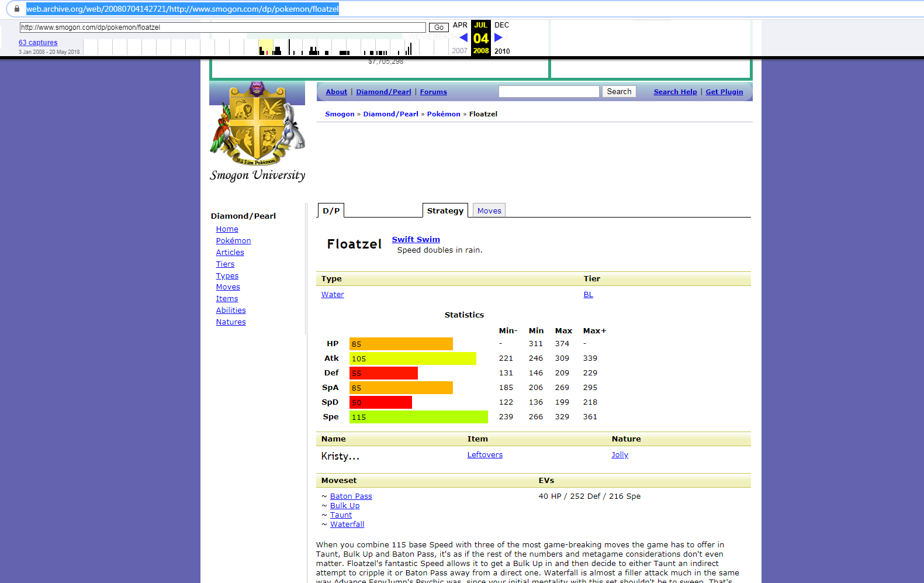924x583 pixels.
Task: Click the capture timeline graph for 2008
Action: (266, 47)
